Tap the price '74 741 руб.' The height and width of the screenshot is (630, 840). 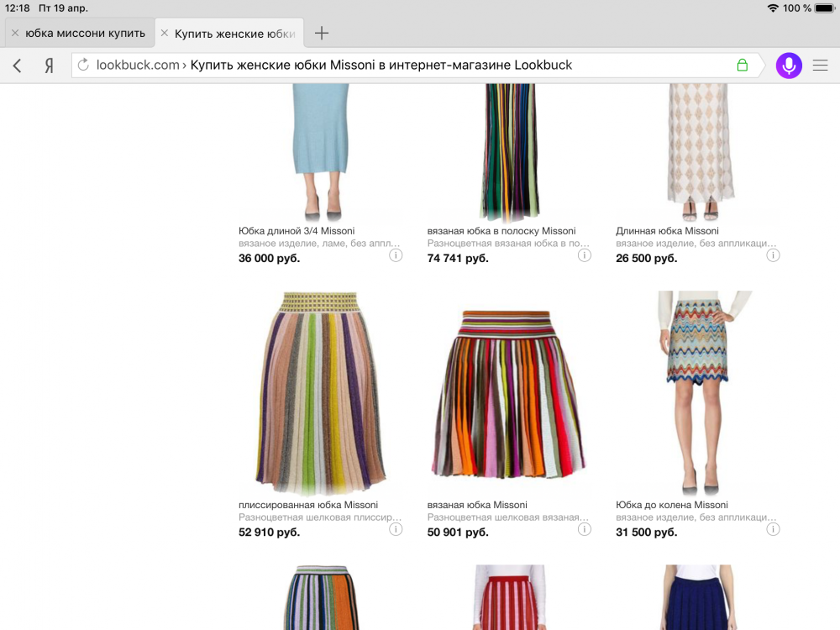click(x=458, y=258)
